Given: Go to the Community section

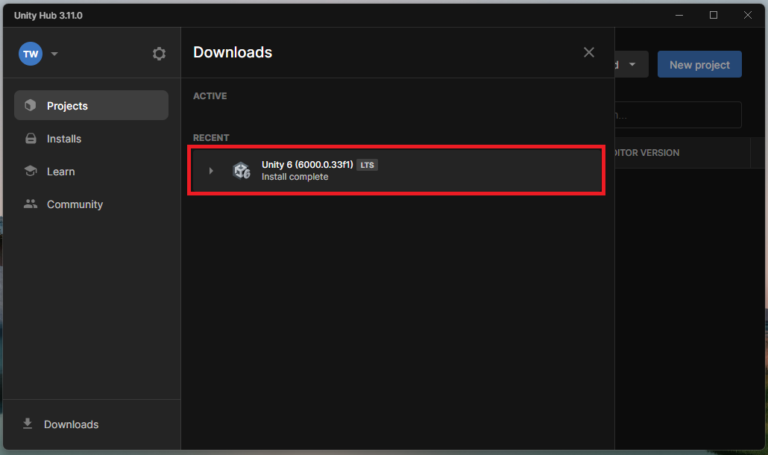Looking at the screenshot, I should 74,205.
